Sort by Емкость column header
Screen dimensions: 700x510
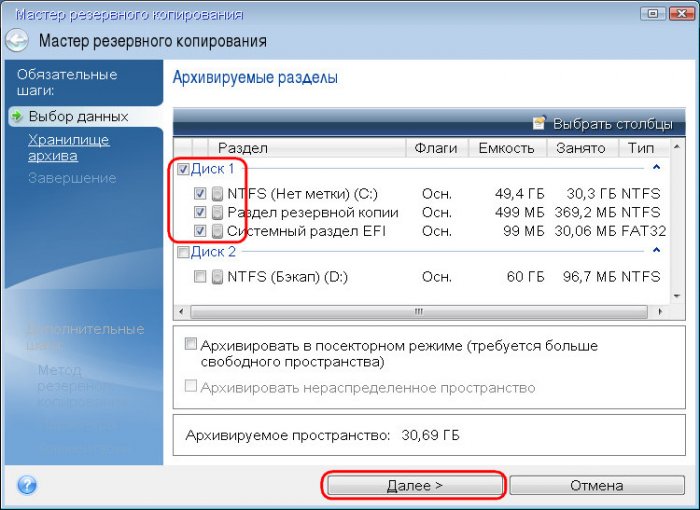(x=507, y=148)
